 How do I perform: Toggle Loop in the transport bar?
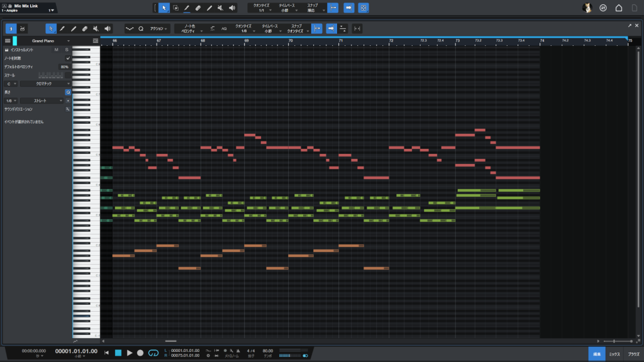(153, 353)
